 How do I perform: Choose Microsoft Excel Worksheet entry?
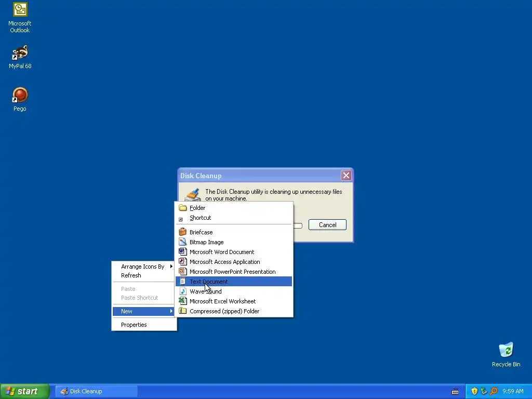[x=234, y=301]
